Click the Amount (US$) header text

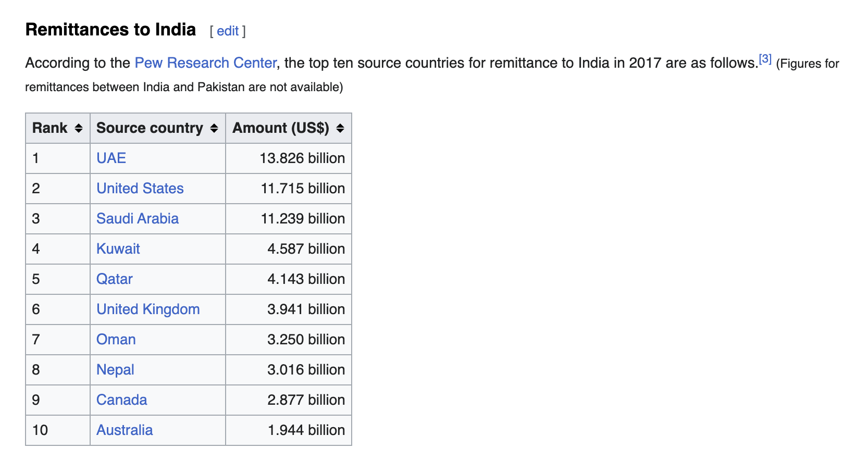pos(281,128)
